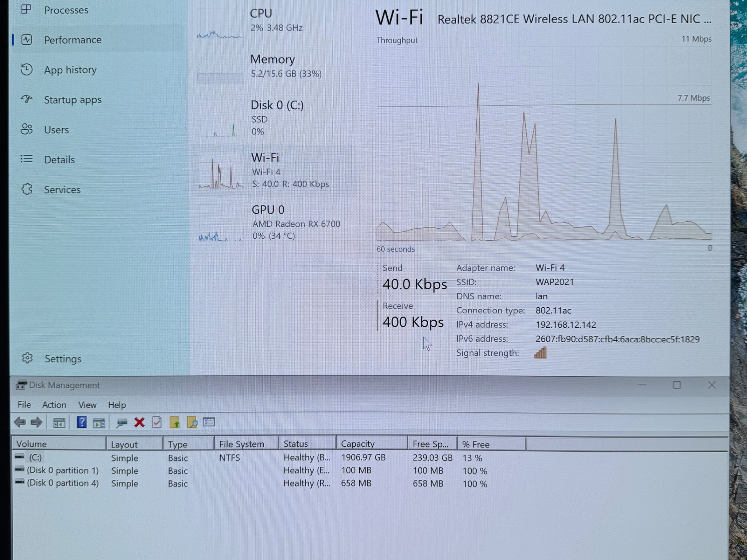Image resolution: width=747 pixels, height=560 pixels.
Task: Switch to the GPU 0 performance tile
Action: tap(269, 222)
